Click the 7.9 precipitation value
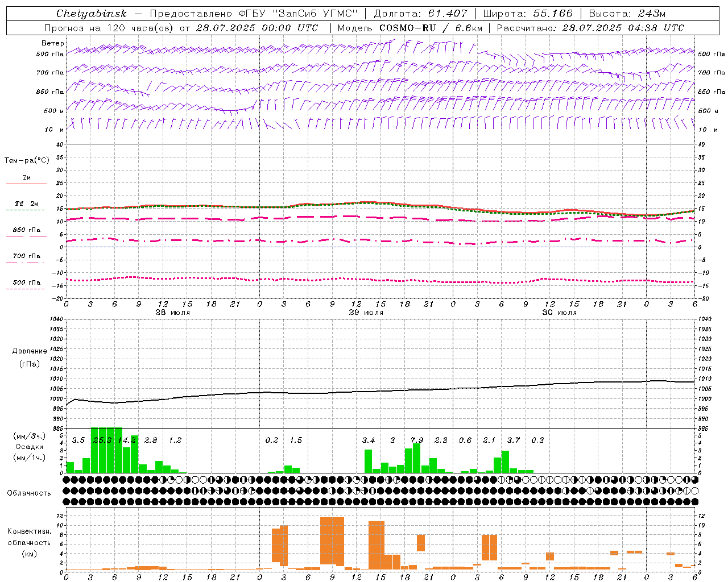 point(417,440)
